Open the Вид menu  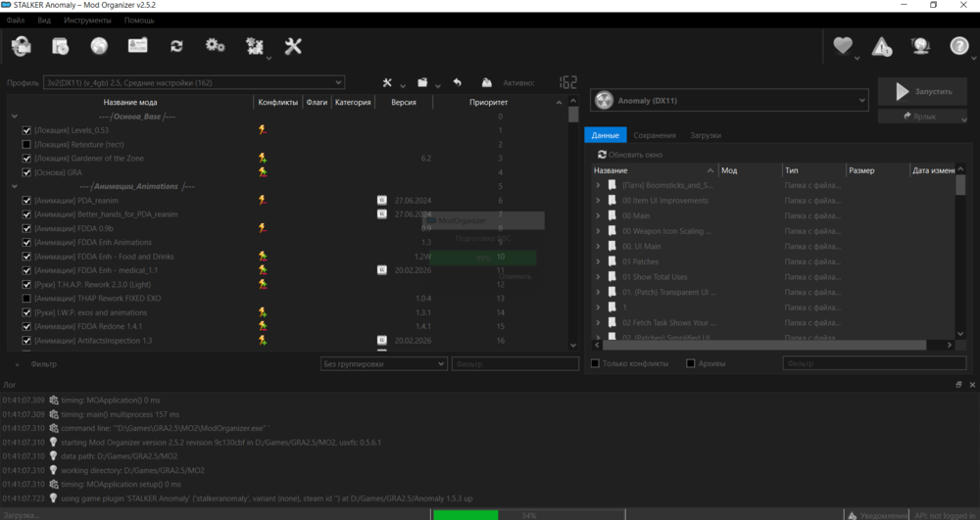[x=44, y=20]
